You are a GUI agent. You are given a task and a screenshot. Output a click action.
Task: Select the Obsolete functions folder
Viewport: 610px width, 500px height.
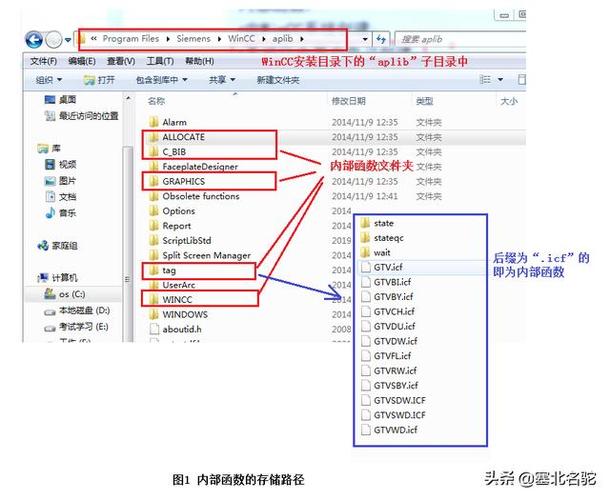tap(194, 196)
